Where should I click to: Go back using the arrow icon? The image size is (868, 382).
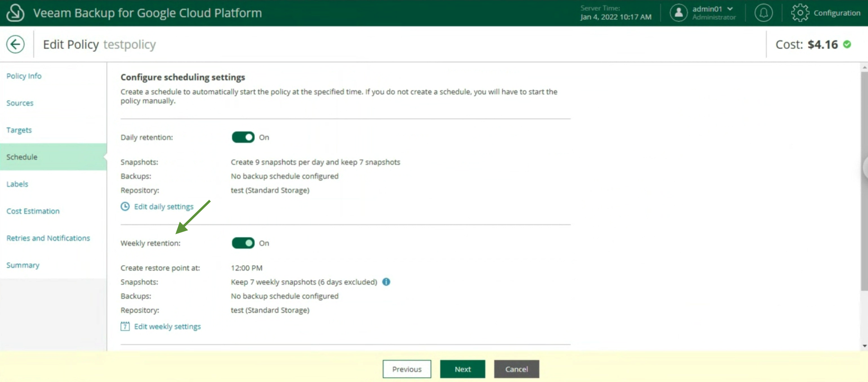15,45
